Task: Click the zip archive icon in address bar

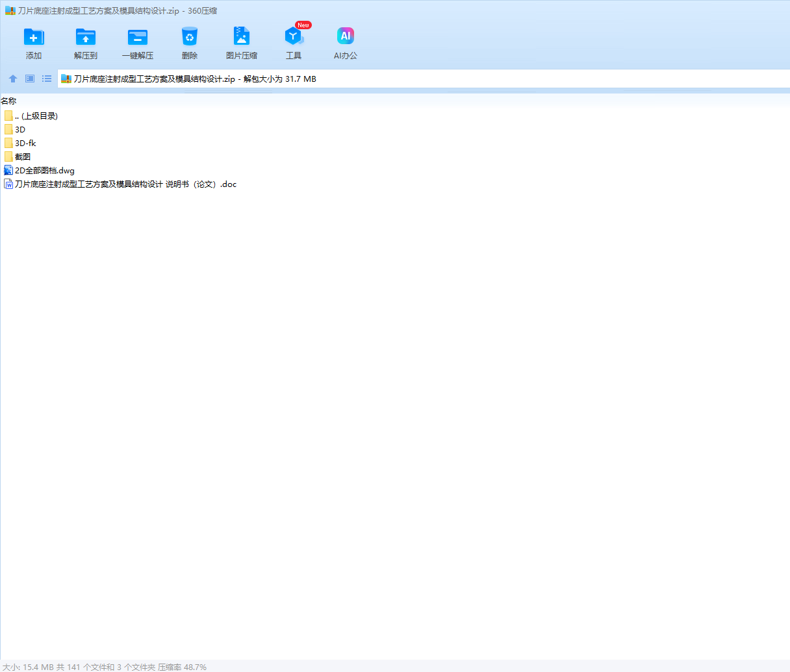Action: click(x=66, y=79)
